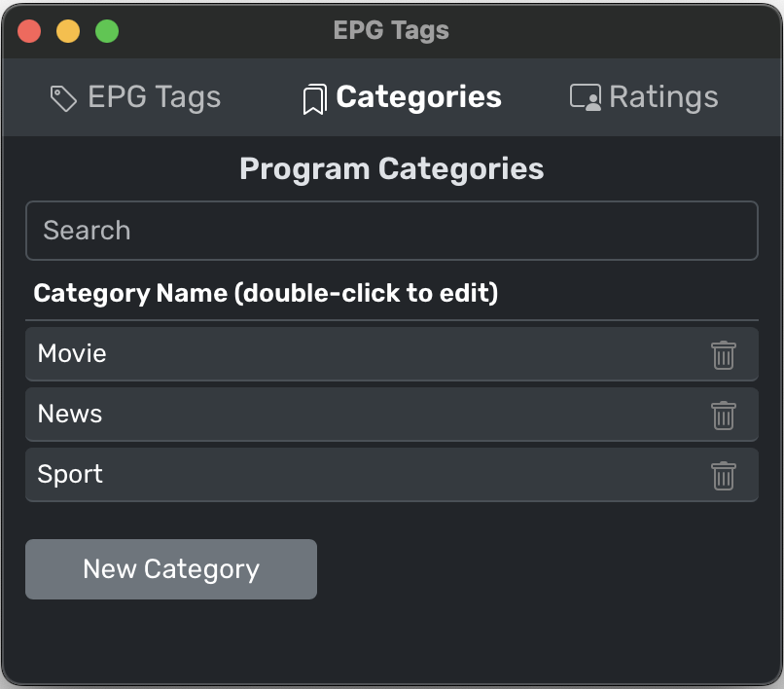Viewport: 784px width, 689px height.
Task: Close the EPG Tags window
Action: coord(29,31)
